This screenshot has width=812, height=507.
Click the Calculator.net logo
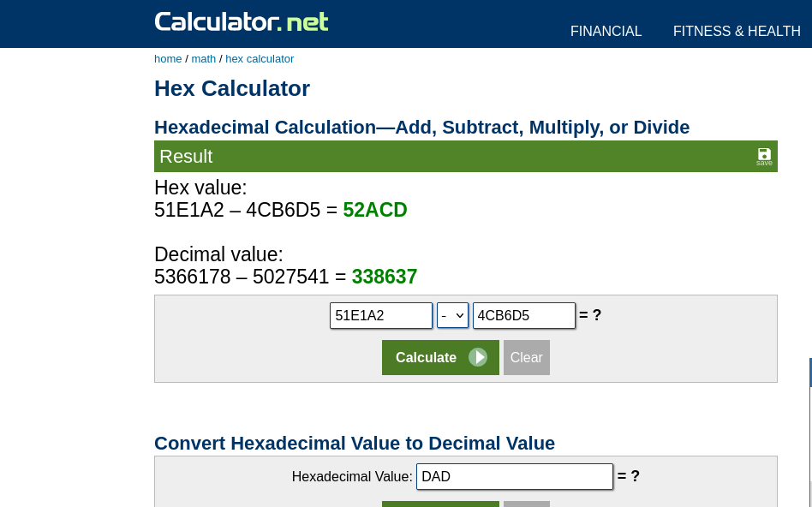[242, 21]
